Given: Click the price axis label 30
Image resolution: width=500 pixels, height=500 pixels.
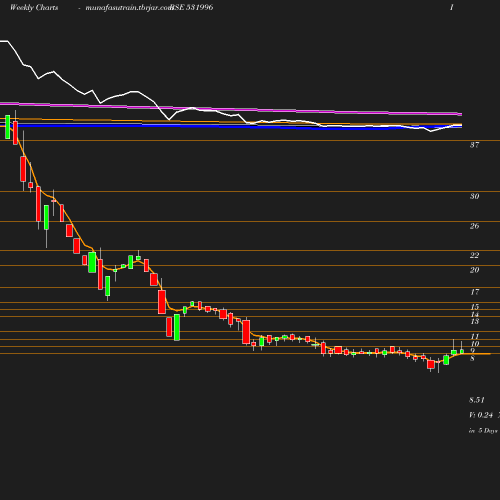Looking at the screenshot, I should pos(474,196).
